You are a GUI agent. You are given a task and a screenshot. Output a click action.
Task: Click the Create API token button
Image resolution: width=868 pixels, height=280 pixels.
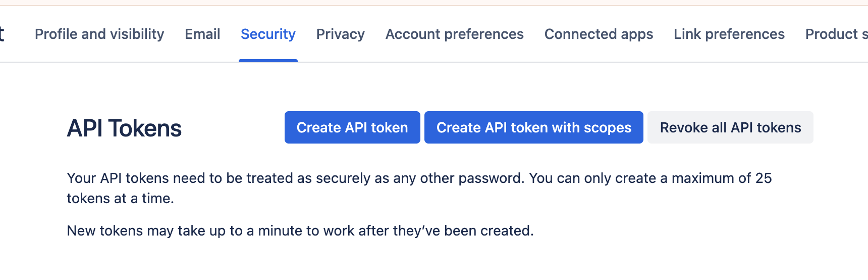tap(352, 127)
